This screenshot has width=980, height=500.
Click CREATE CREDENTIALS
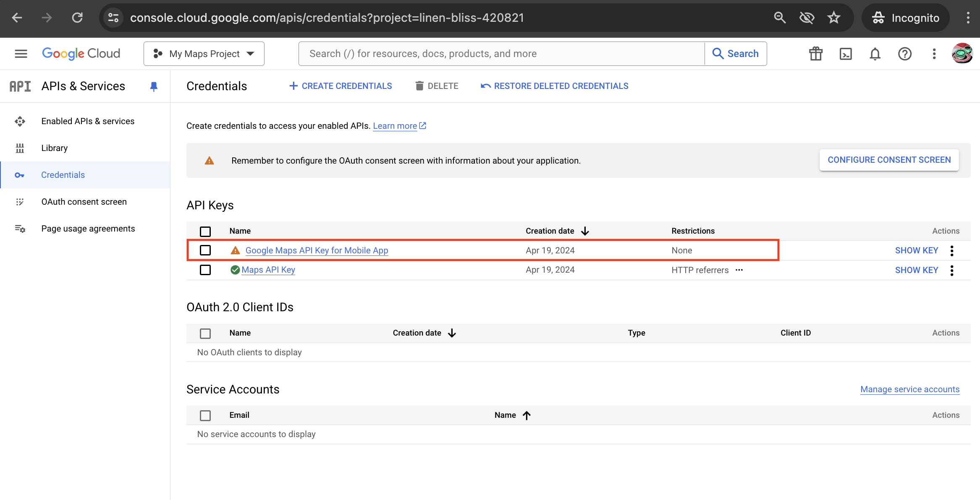(x=341, y=86)
